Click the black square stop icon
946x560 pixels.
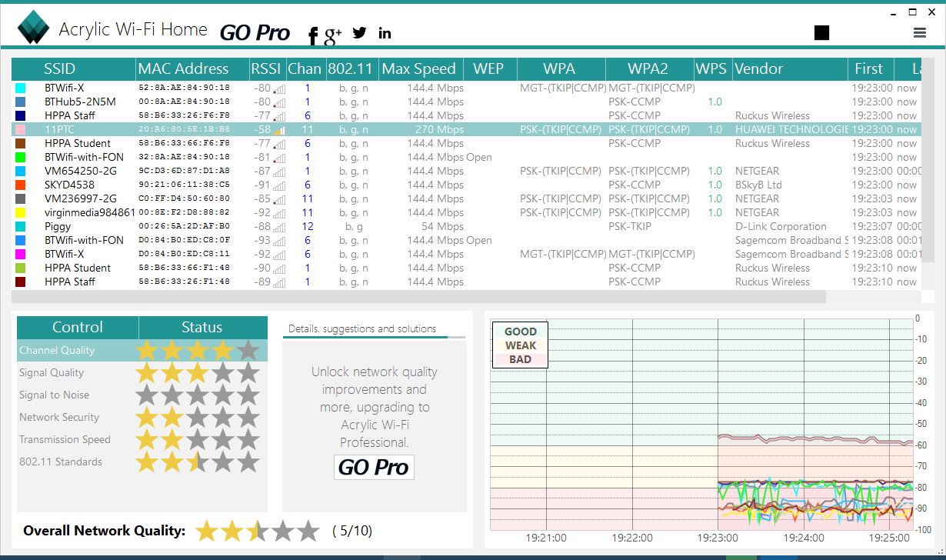tap(822, 32)
